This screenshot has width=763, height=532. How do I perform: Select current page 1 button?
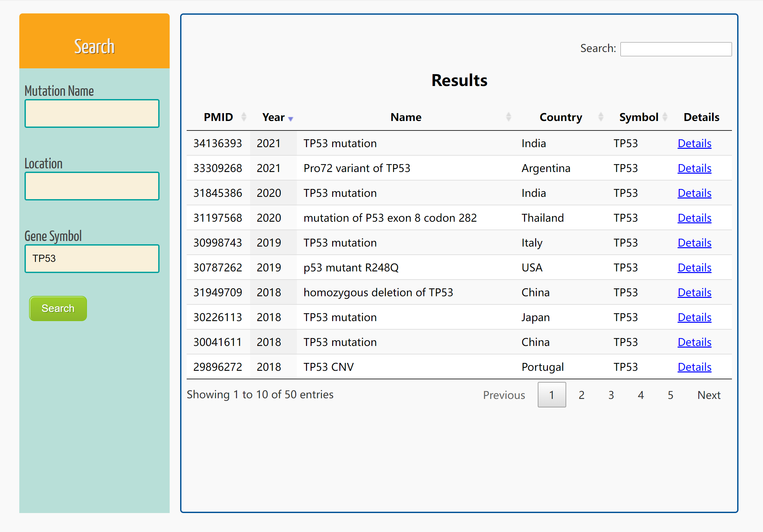coord(551,395)
